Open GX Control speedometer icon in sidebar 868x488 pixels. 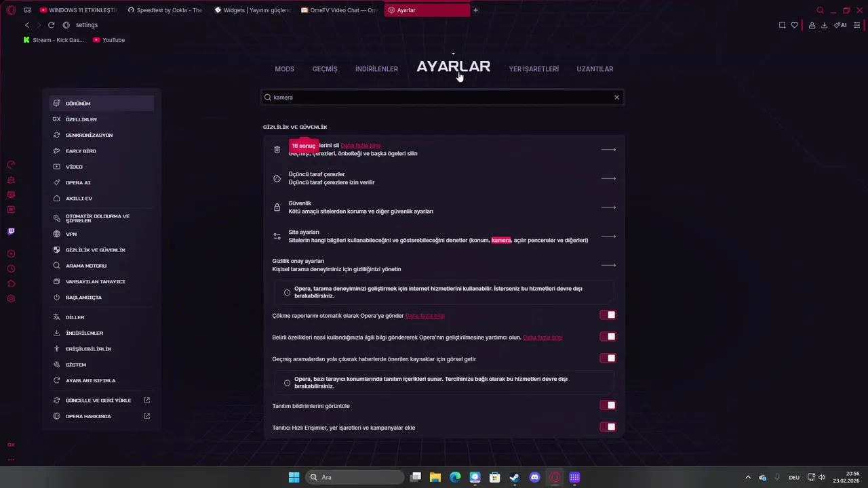[x=11, y=165]
